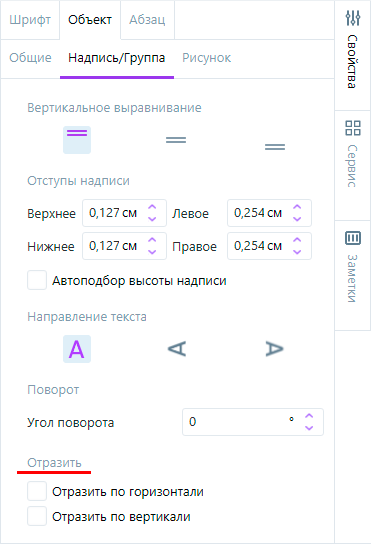This screenshot has width=371, height=544.
Task: Click the Отступы надписи heading
Action: click(x=78, y=181)
